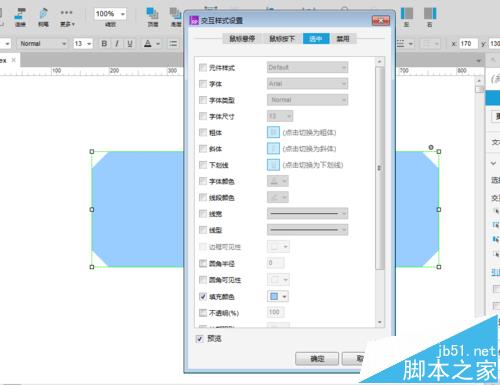Click the dialog scrollbar down arrow
The height and width of the screenshot is (385, 500).
(x=379, y=322)
